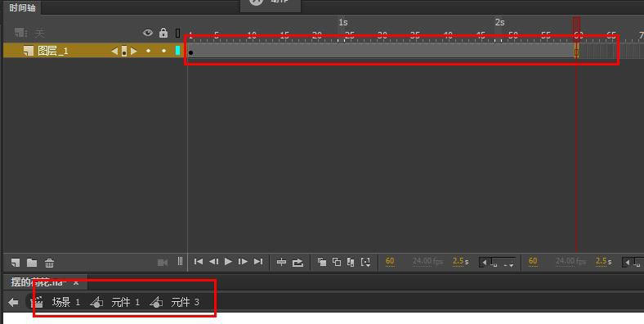Close the 摆的荷花.fla document tab
Image resolution: width=644 pixels, height=324 pixels.
[76, 282]
